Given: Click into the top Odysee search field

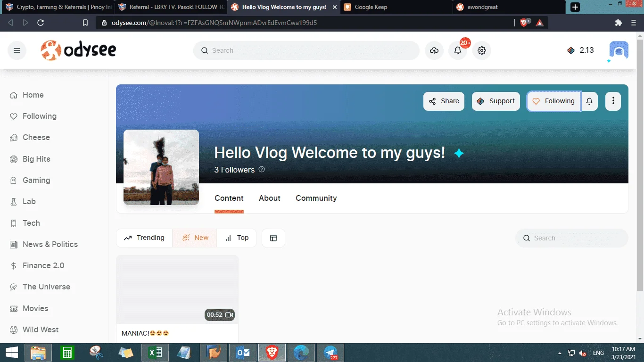Looking at the screenshot, I should [x=306, y=50].
